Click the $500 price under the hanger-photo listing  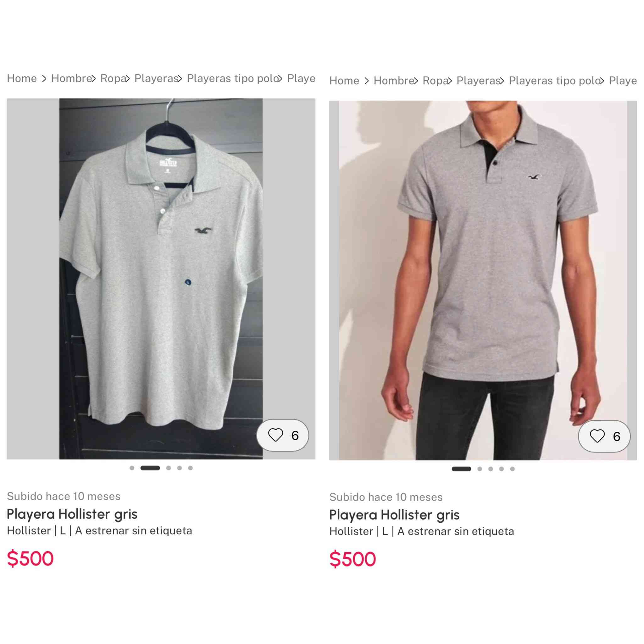[30, 558]
